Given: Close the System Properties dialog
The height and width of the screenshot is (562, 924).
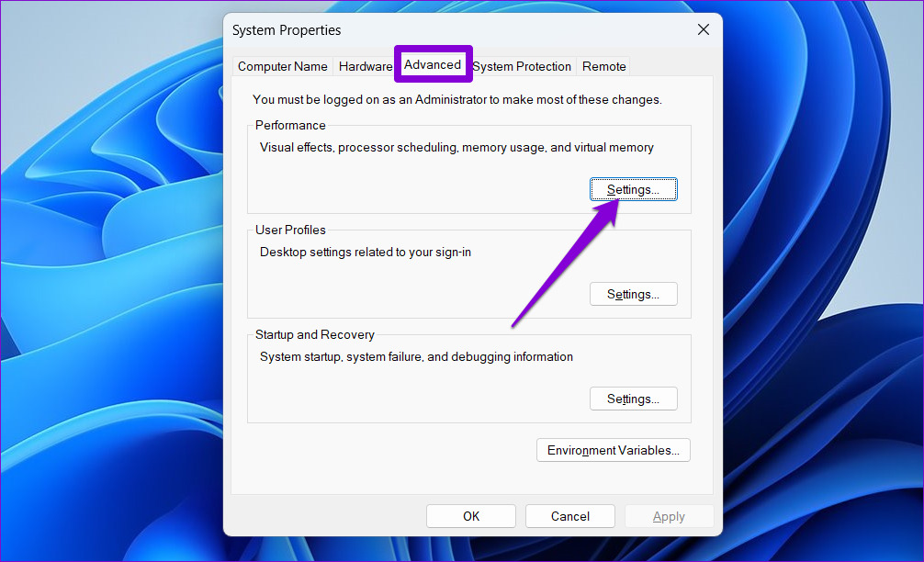Looking at the screenshot, I should coord(703,29).
